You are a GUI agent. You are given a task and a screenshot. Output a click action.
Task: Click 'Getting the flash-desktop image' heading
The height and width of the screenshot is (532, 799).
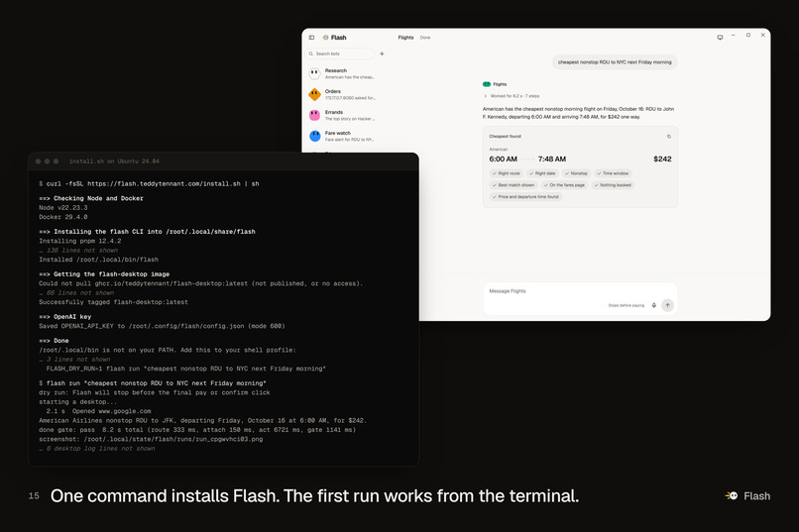pyautogui.click(x=104, y=273)
